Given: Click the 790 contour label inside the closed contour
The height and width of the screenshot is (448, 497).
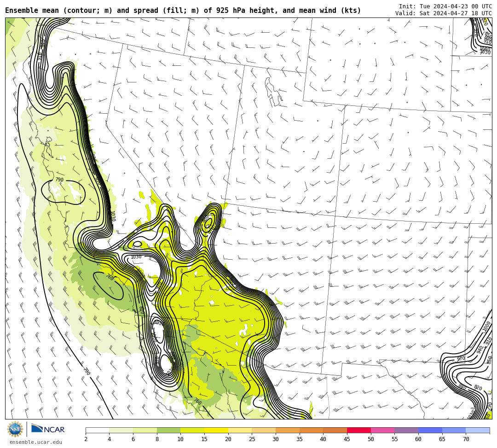Looking at the screenshot, I should pyautogui.click(x=59, y=180).
